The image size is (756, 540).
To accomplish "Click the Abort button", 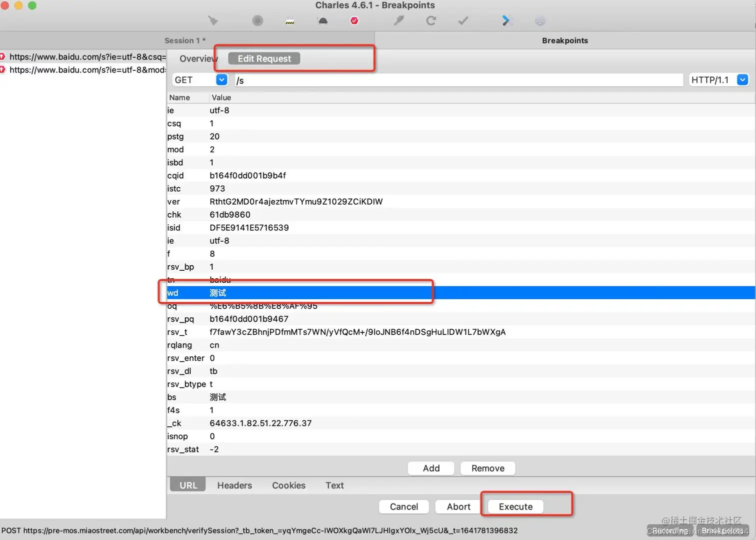I will pyautogui.click(x=458, y=507).
